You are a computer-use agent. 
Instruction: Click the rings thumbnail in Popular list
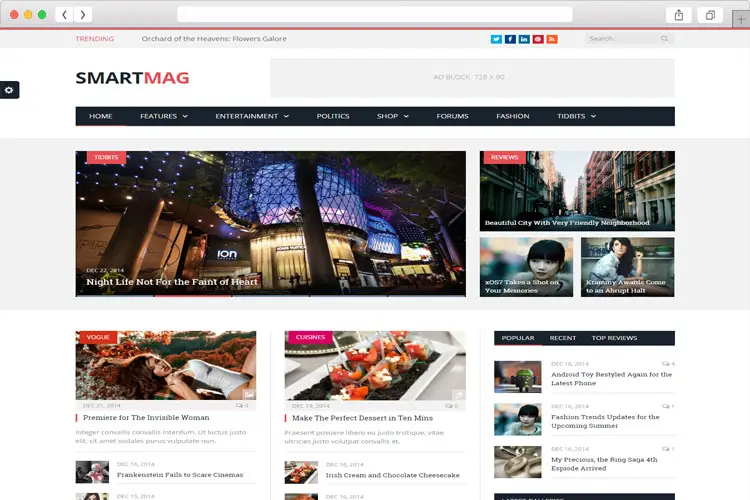pyautogui.click(x=518, y=462)
